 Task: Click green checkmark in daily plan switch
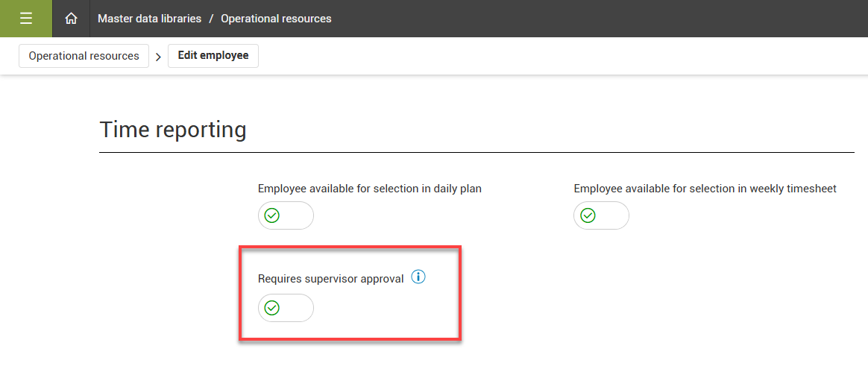click(272, 215)
